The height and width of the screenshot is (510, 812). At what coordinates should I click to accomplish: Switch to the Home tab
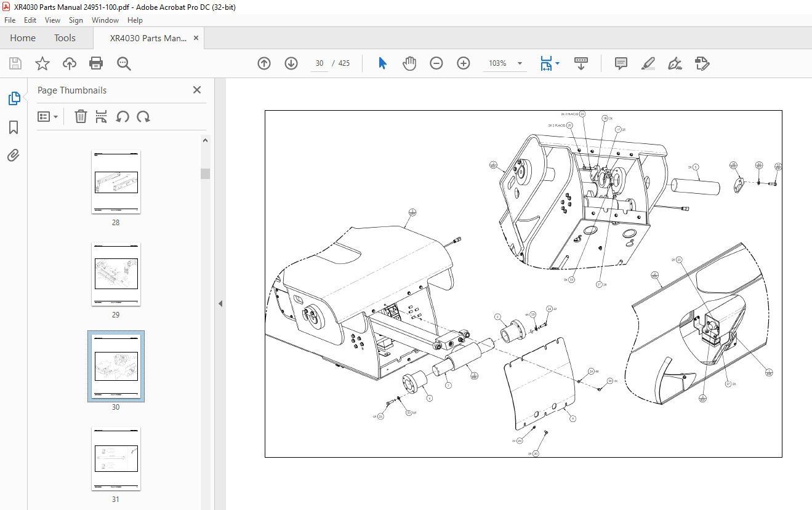pyautogui.click(x=23, y=38)
